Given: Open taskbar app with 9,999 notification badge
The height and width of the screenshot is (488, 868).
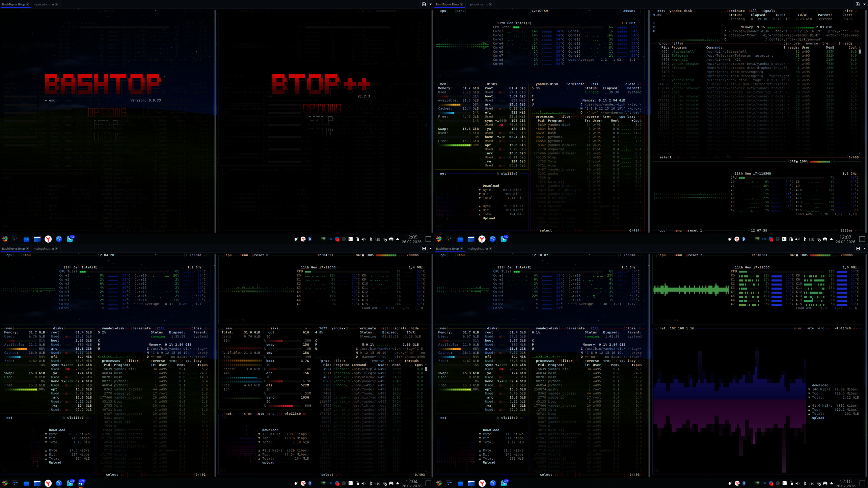Looking at the screenshot, I should click(81, 483).
